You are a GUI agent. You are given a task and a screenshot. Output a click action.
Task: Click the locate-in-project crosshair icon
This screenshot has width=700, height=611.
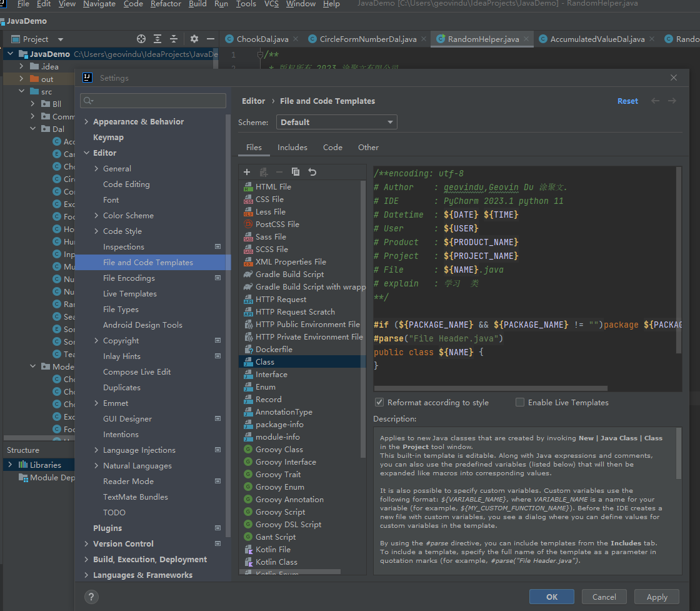(141, 39)
